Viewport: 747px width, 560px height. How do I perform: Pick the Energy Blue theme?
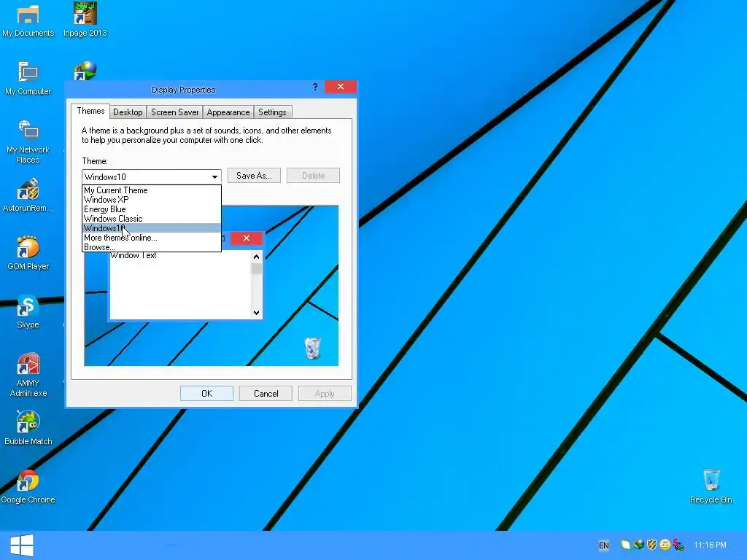tap(152, 209)
